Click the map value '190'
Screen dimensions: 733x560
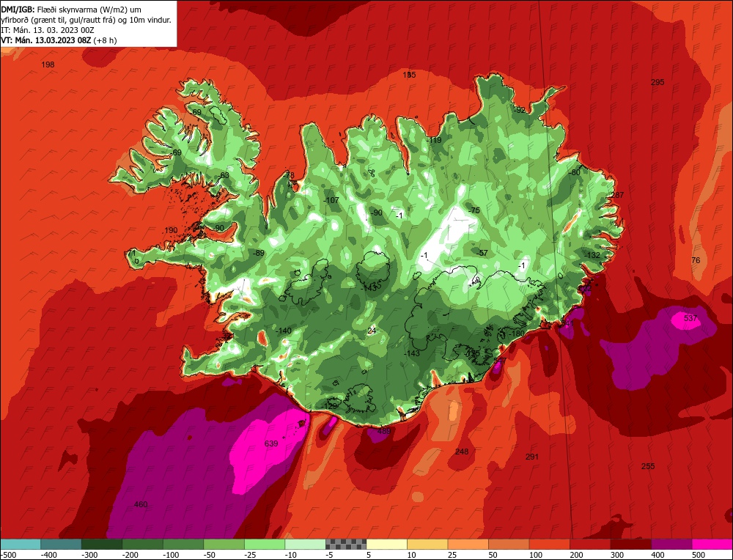point(171,230)
